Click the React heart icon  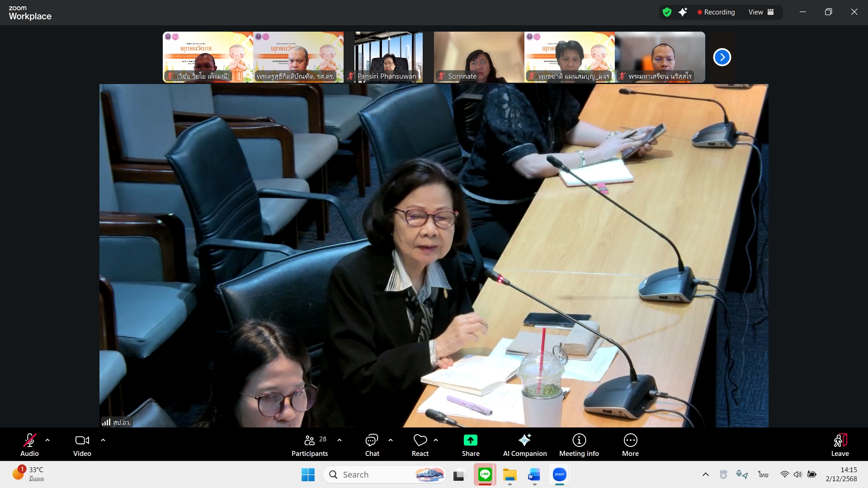tap(420, 441)
